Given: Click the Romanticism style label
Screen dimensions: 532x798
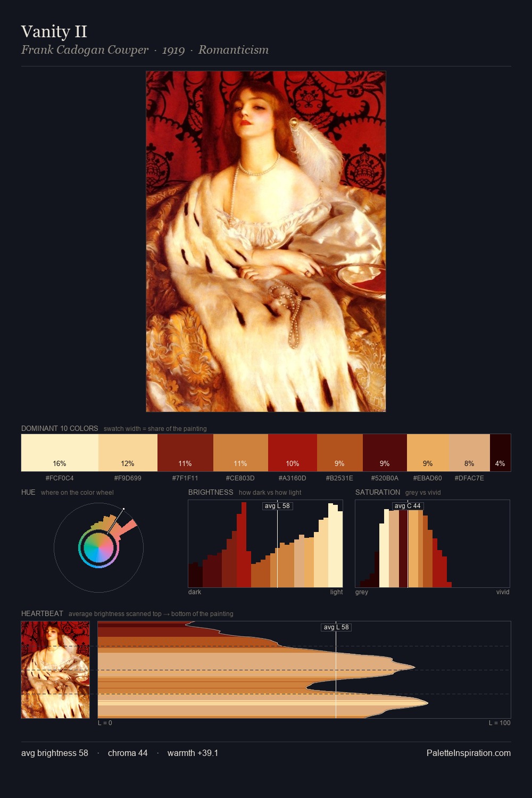Looking at the screenshot, I should [x=234, y=50].
